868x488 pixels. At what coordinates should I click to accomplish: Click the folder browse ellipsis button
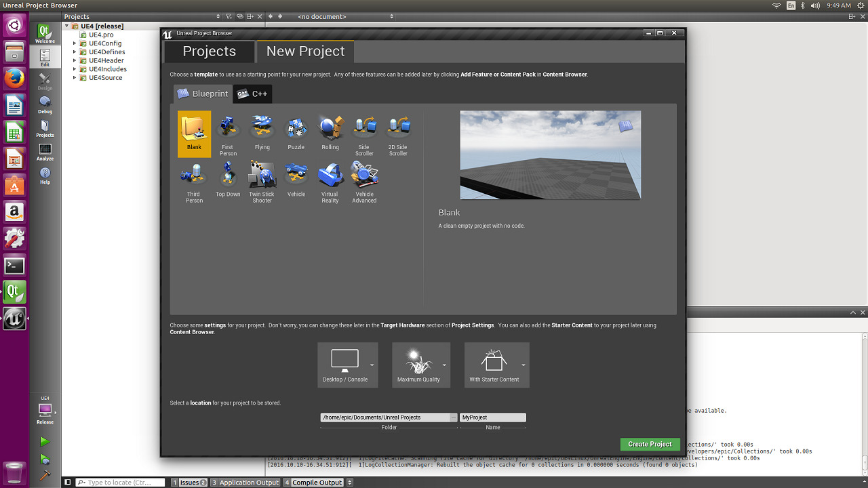tap(454, 418)
